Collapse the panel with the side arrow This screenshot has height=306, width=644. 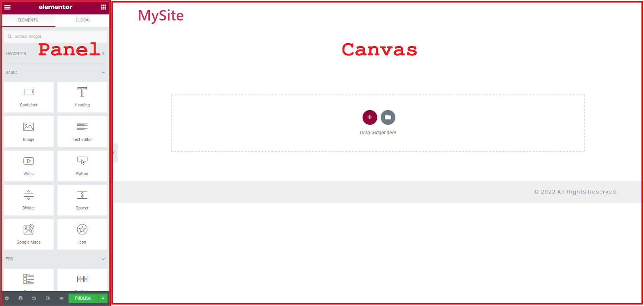(114, 153)
